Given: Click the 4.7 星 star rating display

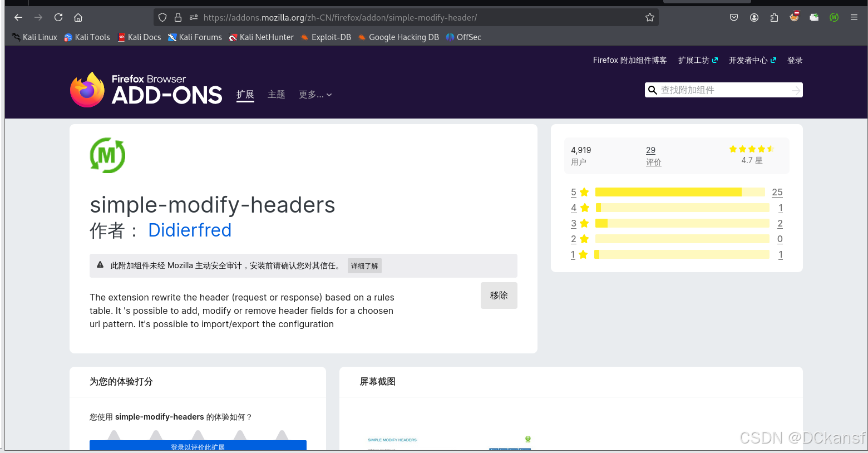Looking at the screenshot, I should (x=752, y=155).
